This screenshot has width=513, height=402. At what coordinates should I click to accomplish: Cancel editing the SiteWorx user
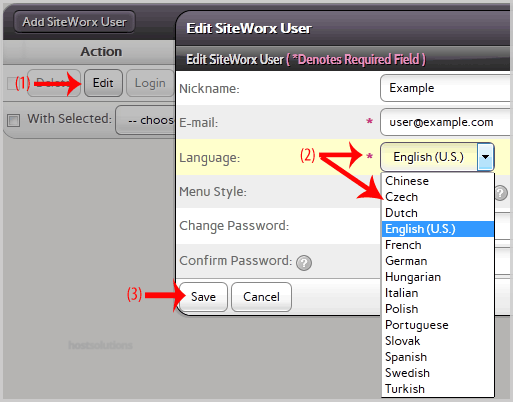point(261,297)
